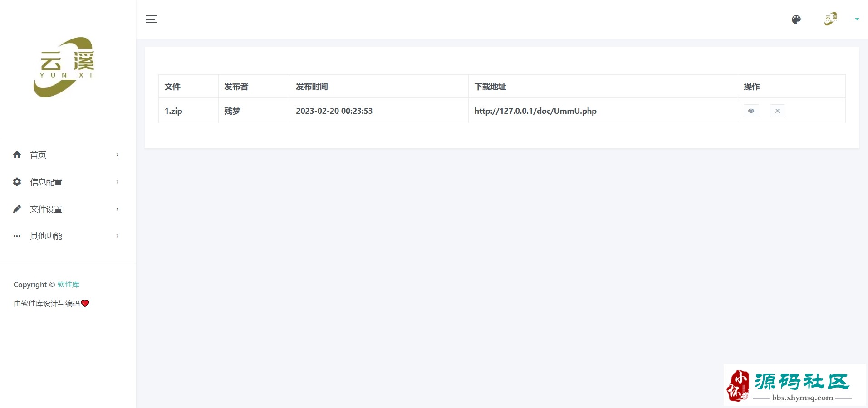Screen dimensions: 868x408
Task: Click the pencil icon beside 文件设置
Action: (17, 209)
